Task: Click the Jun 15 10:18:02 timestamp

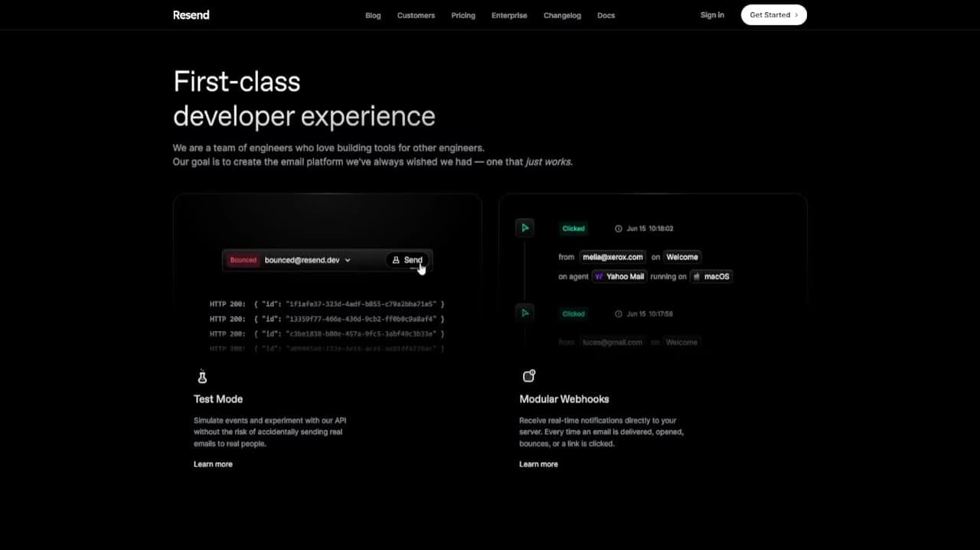Action: coord(649,229)
